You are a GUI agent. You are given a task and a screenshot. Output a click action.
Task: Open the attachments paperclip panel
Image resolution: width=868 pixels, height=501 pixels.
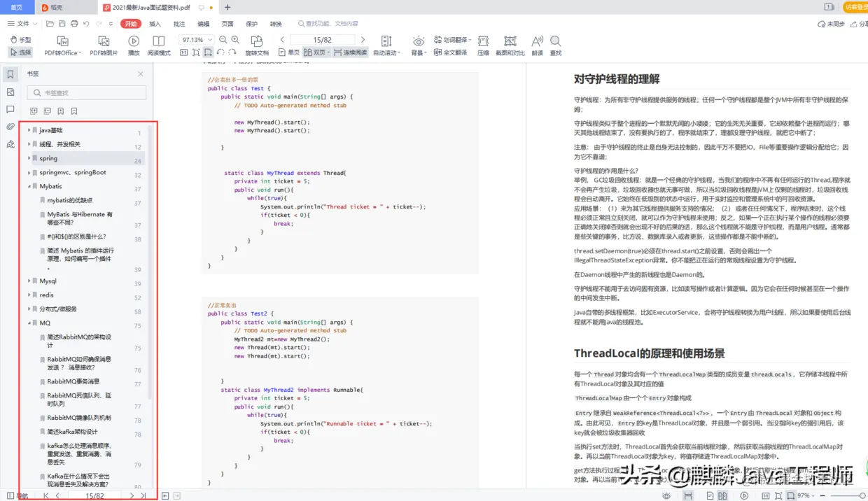click(x=10, y=127)
